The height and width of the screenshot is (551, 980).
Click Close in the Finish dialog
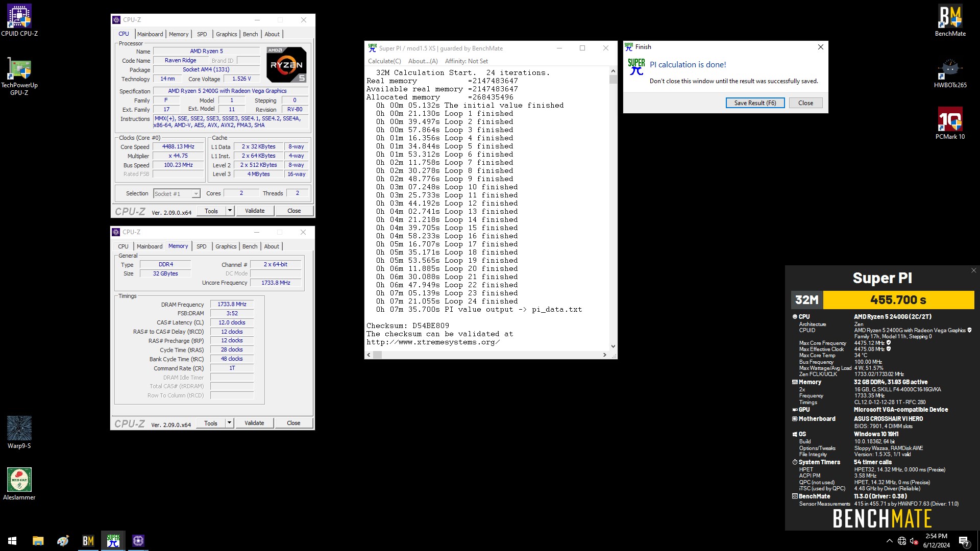(805, 103)
